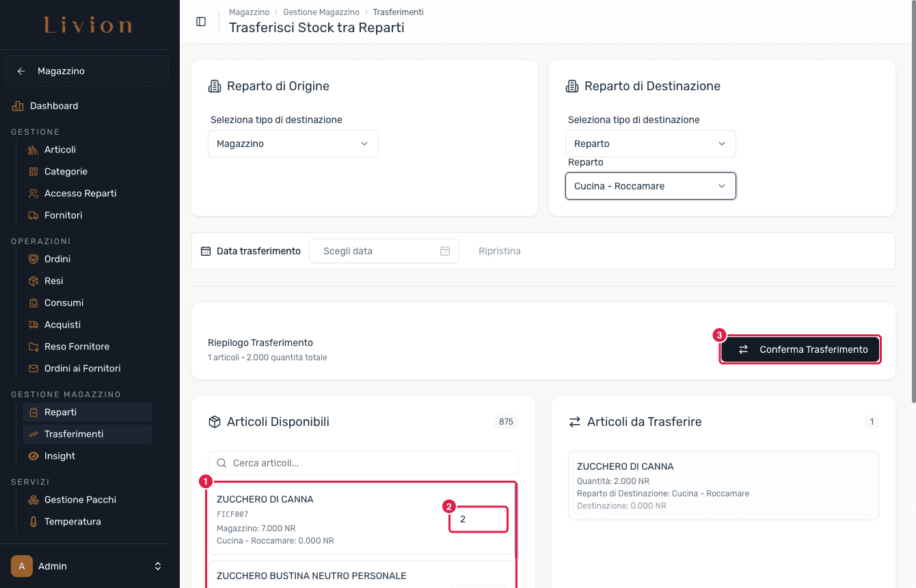Click the Ripristina button
The height and width of the screenshot is (588, 916).
pos(500,251)
